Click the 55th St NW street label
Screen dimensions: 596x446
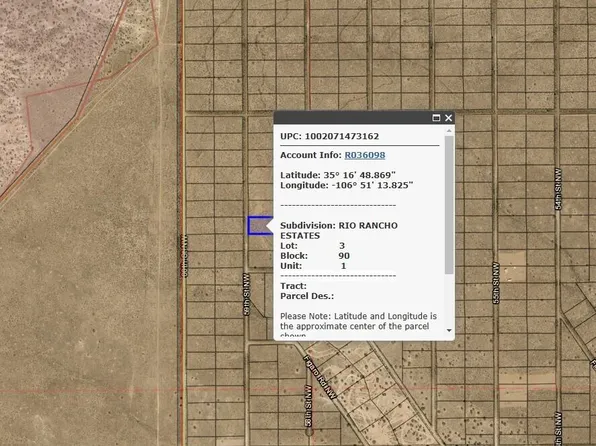coord(496,283)
